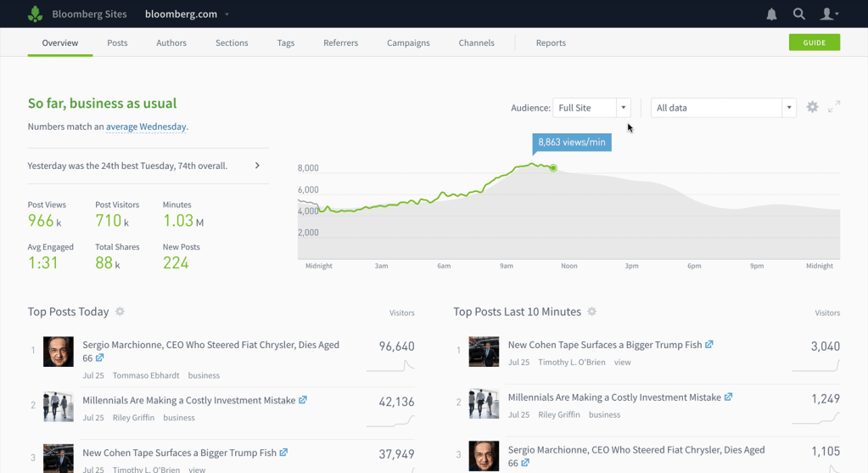Viewport: 868px width, 473px height.
Task: Open Millennials headline in Last 10 Minutes
Action: tap(614, 397)
